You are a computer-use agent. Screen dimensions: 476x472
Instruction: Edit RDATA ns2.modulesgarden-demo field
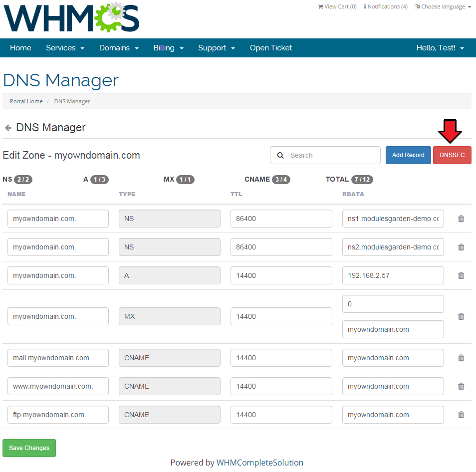[393, 247]
